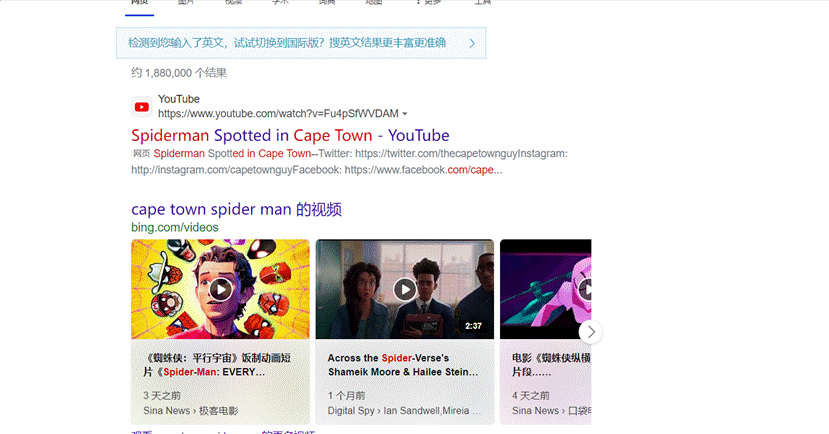
Task: Expand the dropdown arrow after the YouTube URL
Action: pos(404,114)
